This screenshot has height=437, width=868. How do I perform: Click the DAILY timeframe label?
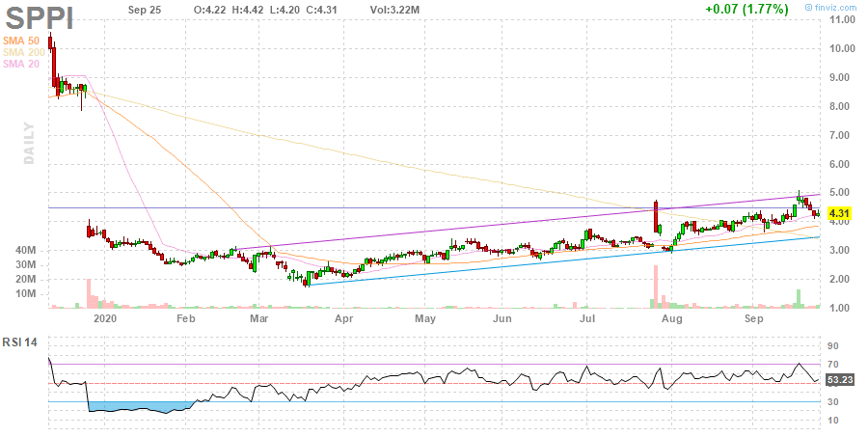click(29, 144)
